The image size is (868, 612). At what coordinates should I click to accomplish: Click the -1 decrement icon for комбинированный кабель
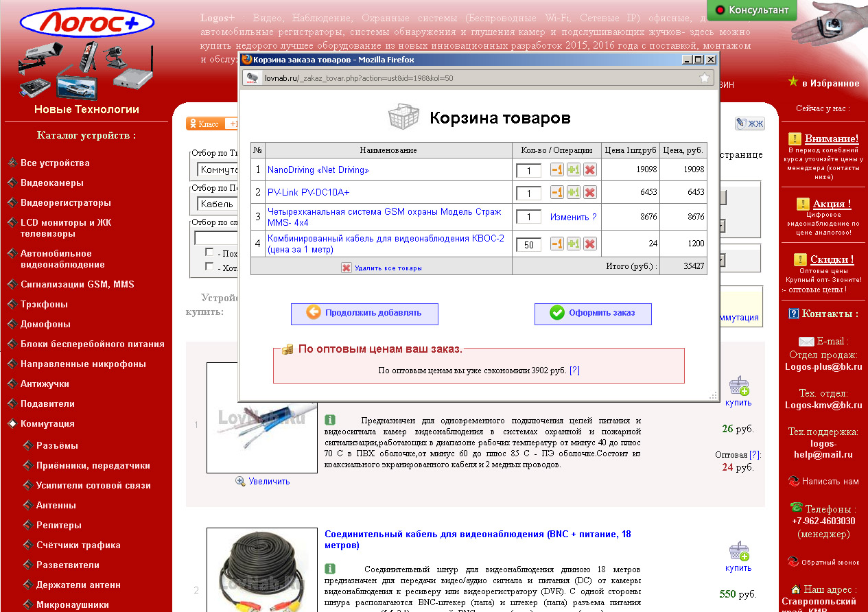pos(556,244)
